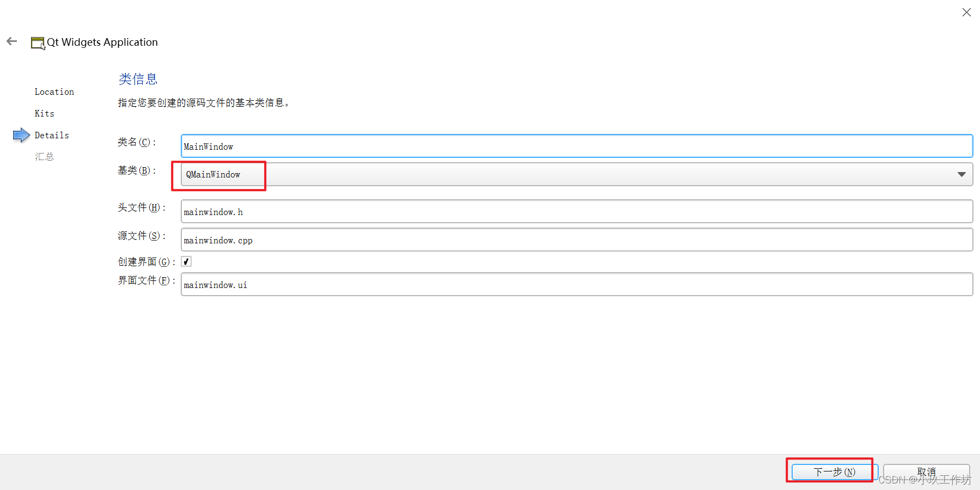Select the Details wizard step
Image resolution: width=980 pixels, height=490 pixels.
click(52, 135)
